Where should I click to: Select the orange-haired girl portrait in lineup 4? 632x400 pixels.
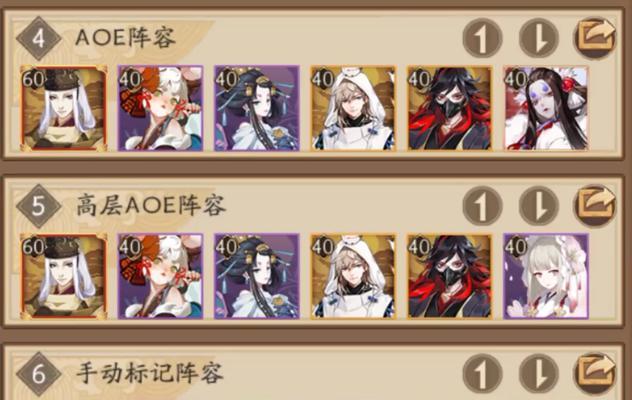pos(160,108)
